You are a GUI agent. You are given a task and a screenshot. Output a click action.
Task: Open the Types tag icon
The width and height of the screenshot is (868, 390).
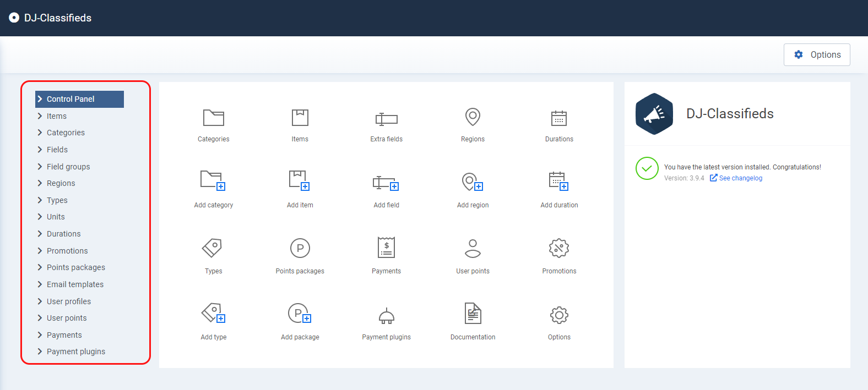(x=212, y=248)
